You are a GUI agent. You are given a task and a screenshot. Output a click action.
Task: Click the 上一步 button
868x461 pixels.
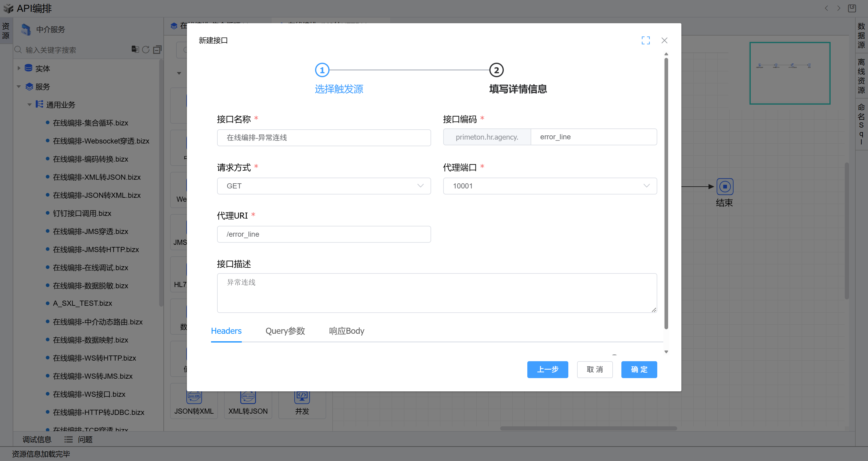tap(547, 369)
